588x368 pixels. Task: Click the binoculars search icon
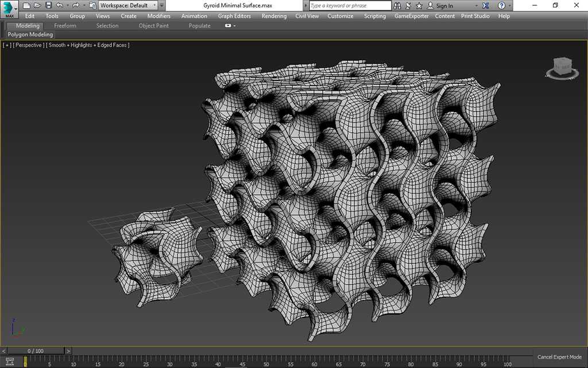398,6
